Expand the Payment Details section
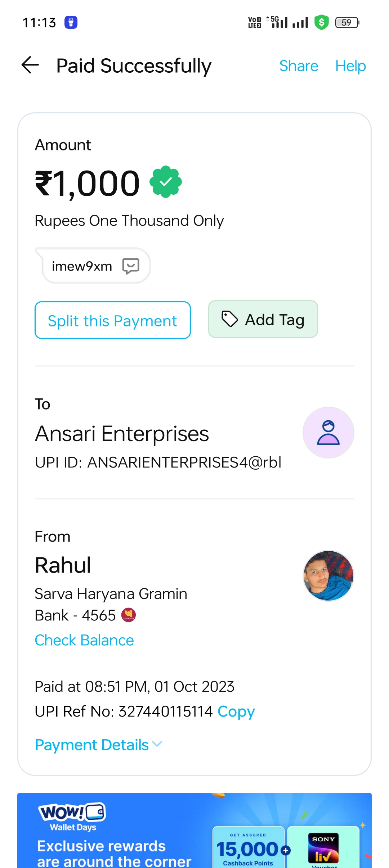This screenshot has width=389, height=868. (x=98, y=745)
